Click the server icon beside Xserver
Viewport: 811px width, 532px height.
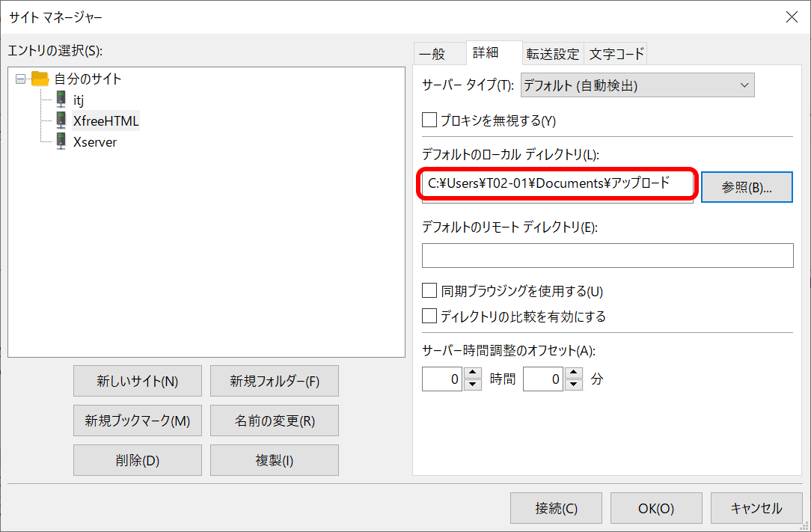point(61,141)
